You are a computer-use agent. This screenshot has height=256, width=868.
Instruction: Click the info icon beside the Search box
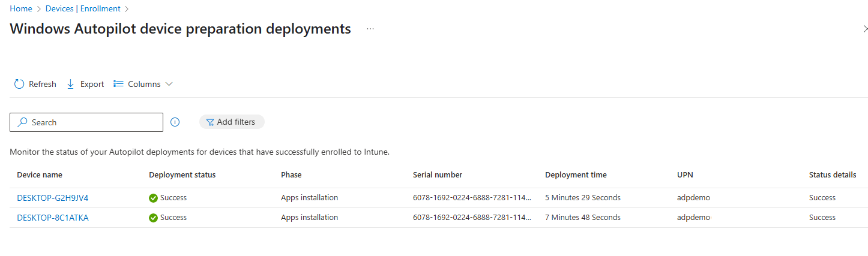coord(175,122)
